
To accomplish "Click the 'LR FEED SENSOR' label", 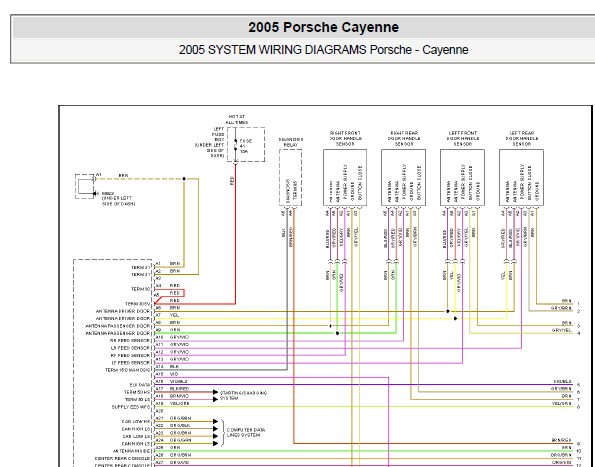I will (x=131, y=348).
